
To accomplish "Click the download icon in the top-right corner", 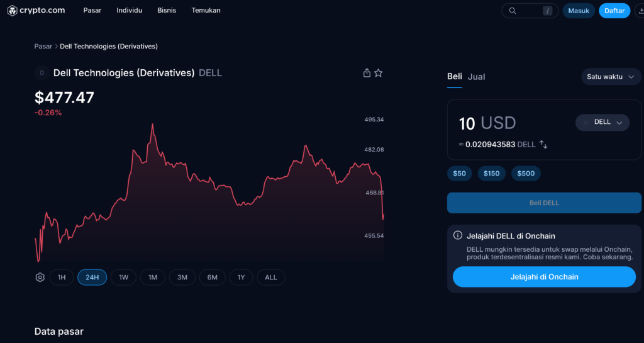I will [x=640, y=11].
